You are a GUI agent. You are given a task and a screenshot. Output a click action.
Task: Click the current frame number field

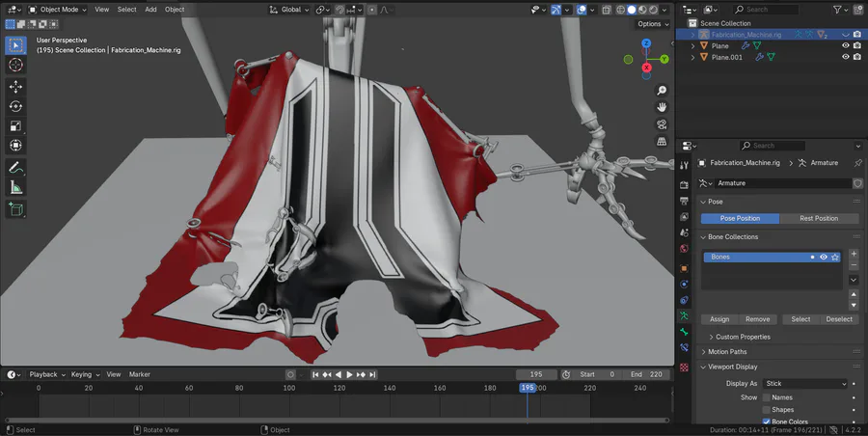point(536,374)
